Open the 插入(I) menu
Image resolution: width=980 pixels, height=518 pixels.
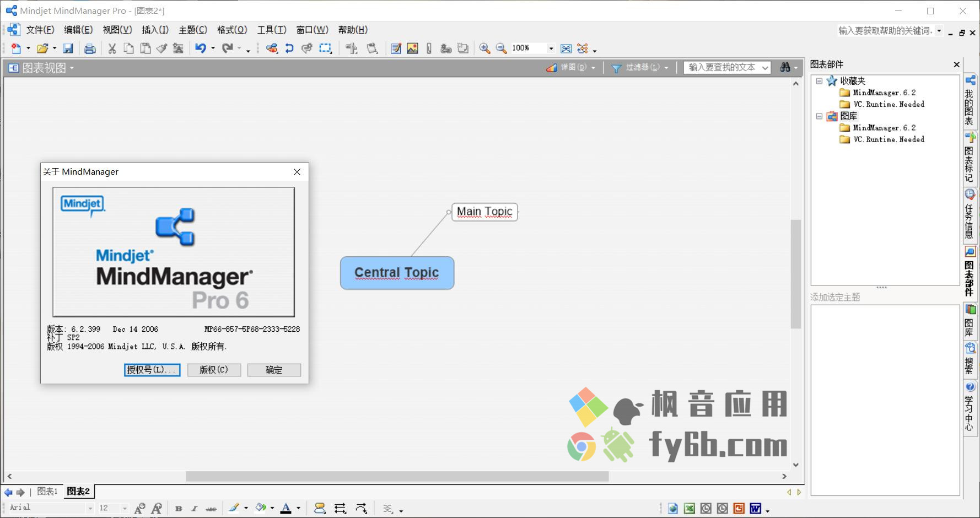[155, 30]
